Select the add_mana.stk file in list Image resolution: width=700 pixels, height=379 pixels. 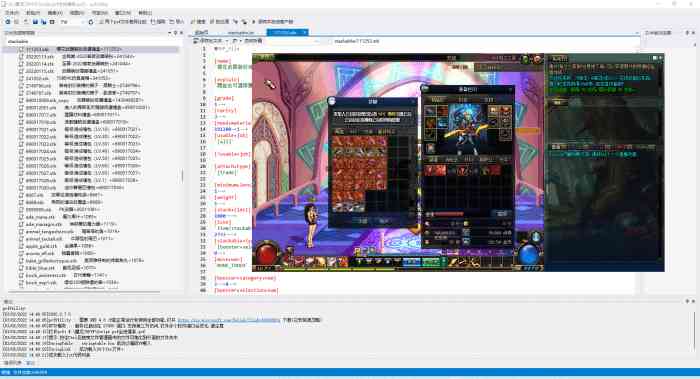[x=40, y=217]
